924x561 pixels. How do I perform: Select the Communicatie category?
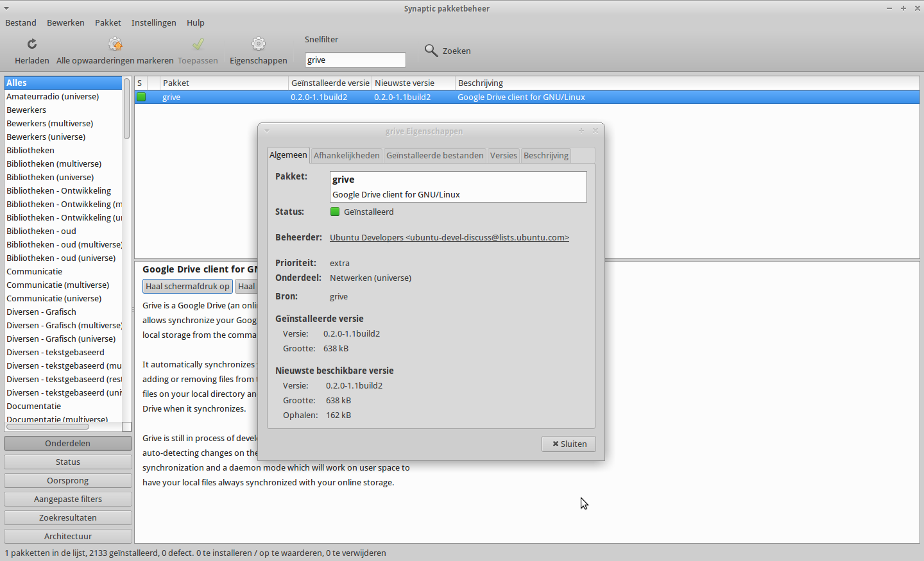click(x=63, y=271)
